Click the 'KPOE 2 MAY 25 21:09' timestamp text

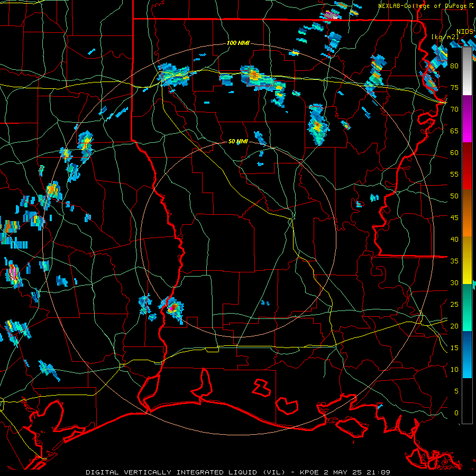click(345, 472)
